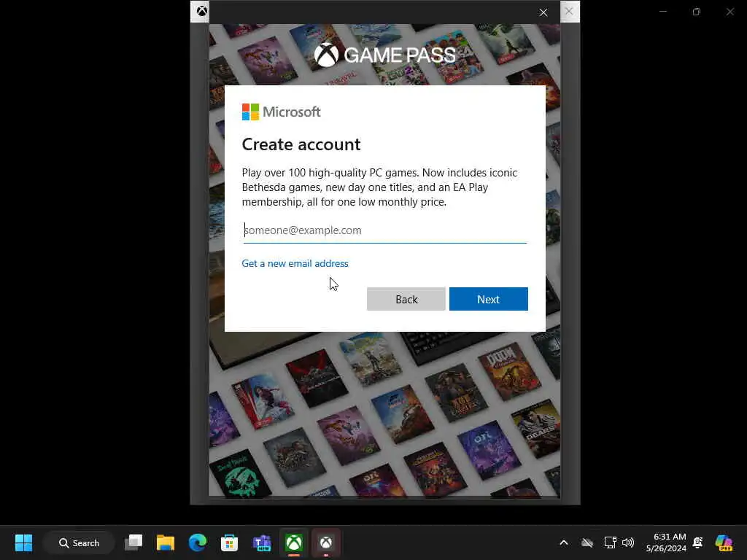Screen dimensions: 747x560
Task: Open the 'Get a new email address' link
Action: [x=295, y=263]
